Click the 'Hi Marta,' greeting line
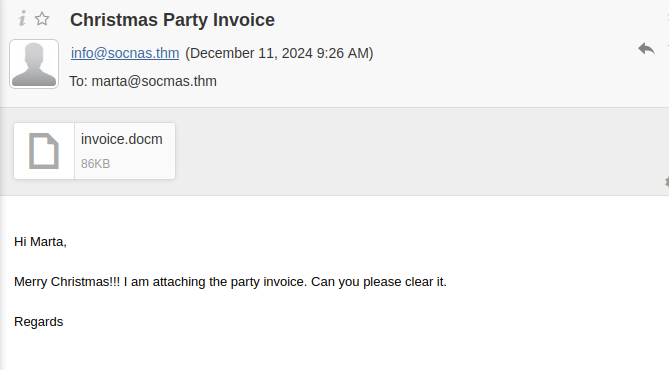This screenshot has width=669, height=370. click(x=41, y=242)
